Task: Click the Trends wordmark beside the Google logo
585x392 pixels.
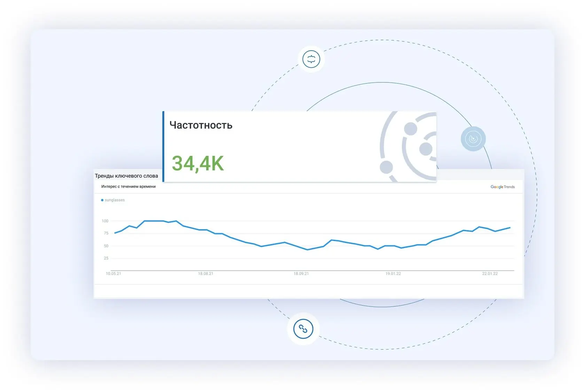Action: [509, 187]
